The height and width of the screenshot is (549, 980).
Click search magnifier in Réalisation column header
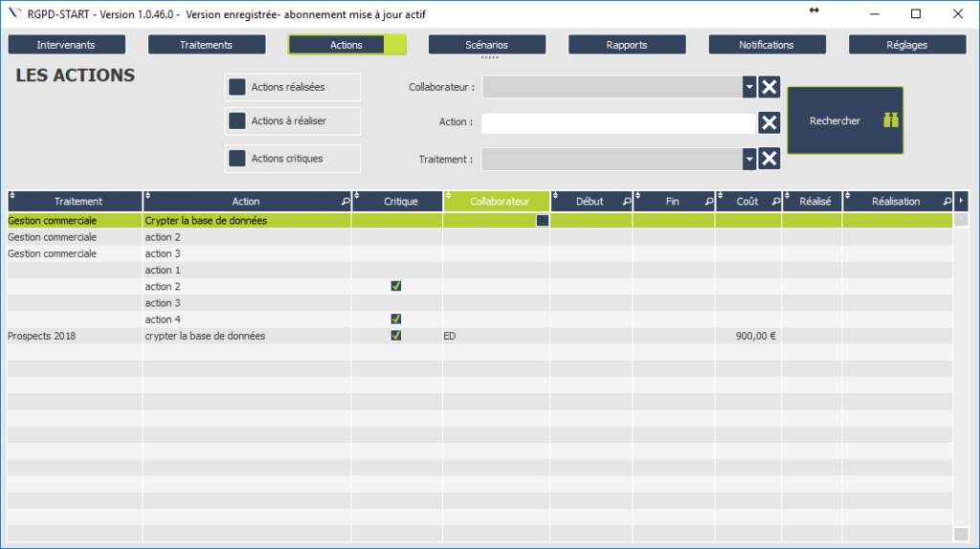point(947,201)
